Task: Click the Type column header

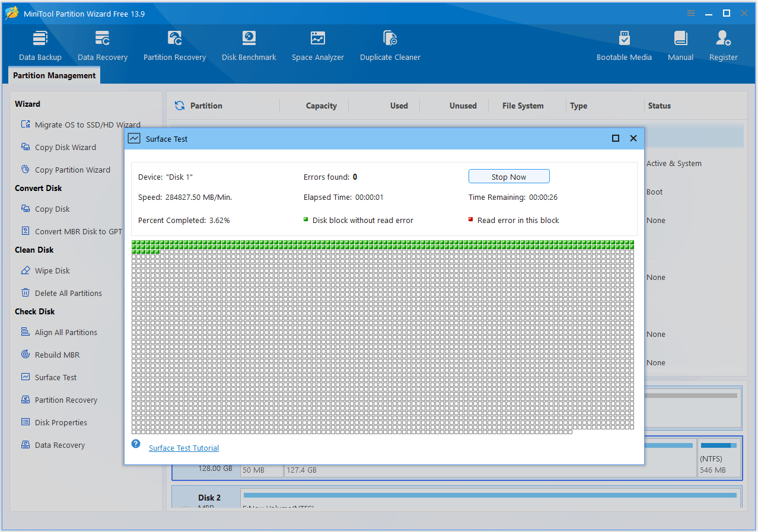Action: [x=579, y=106]
